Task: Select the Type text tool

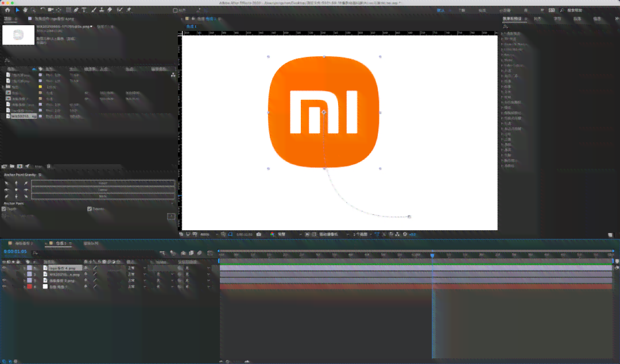Action: pos(84,10)
